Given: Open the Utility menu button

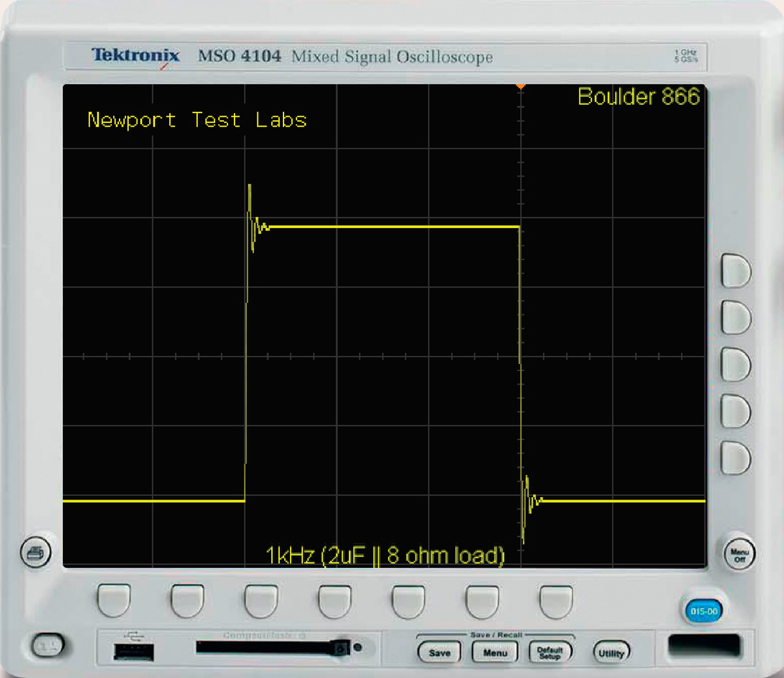Looking at the screenshot, I should [612, 653].
